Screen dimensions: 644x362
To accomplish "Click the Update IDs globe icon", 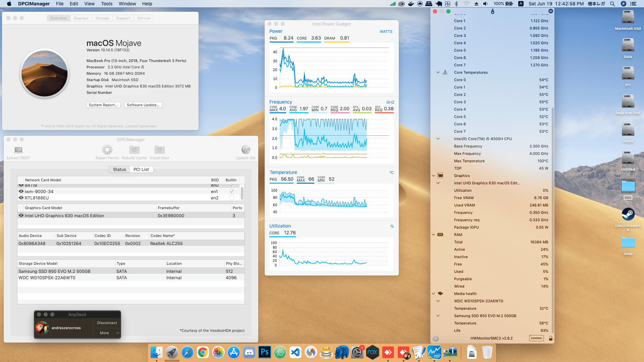I will (246, 149).
